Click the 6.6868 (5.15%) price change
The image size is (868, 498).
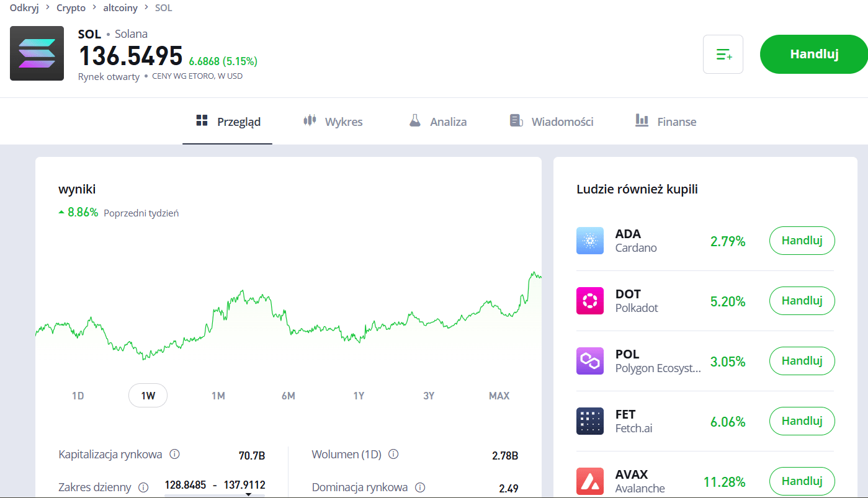tap(223, 61)
